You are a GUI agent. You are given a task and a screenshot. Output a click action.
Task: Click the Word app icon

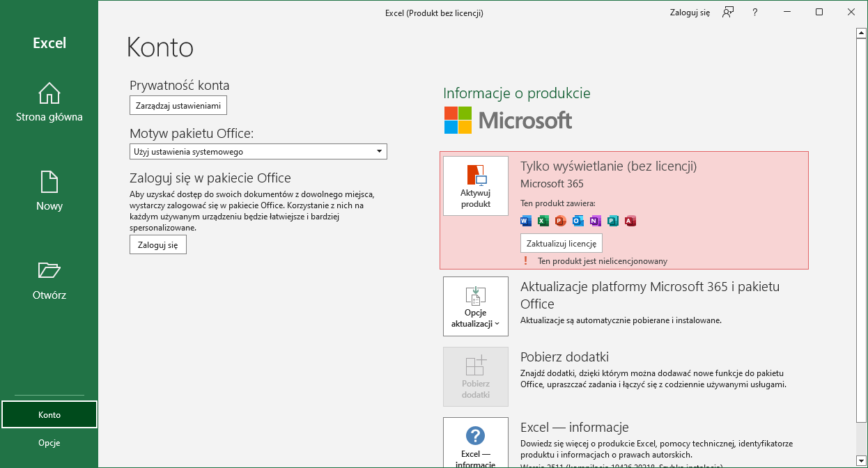(x=526, y=221)
